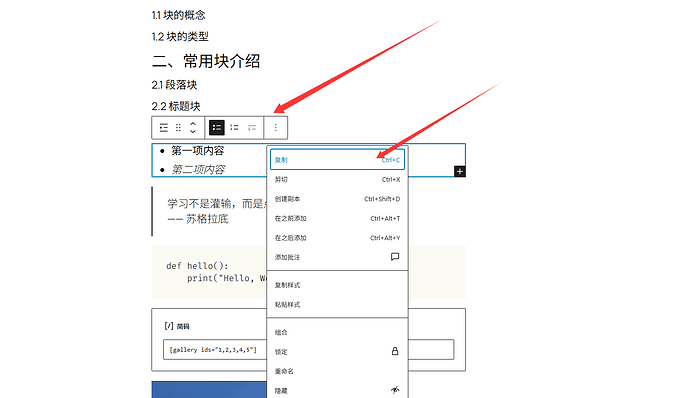Choose 组合 (Group) menu item

click(x=338, y=332)
